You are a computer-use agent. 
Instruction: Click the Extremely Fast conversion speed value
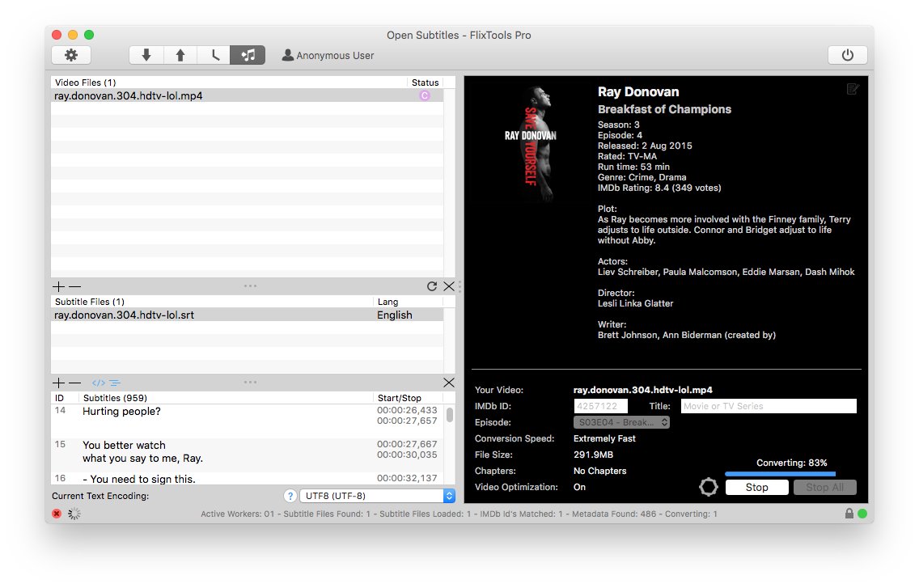pos(604,438)
